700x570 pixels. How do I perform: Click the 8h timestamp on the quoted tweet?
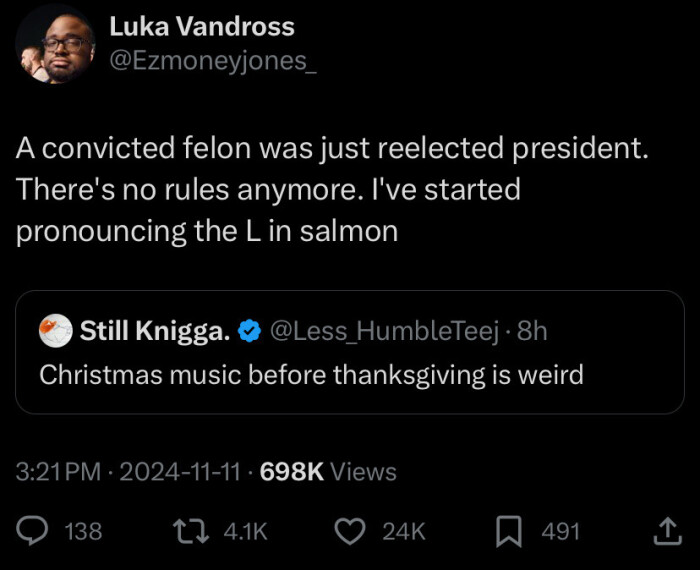pos(533,331)
